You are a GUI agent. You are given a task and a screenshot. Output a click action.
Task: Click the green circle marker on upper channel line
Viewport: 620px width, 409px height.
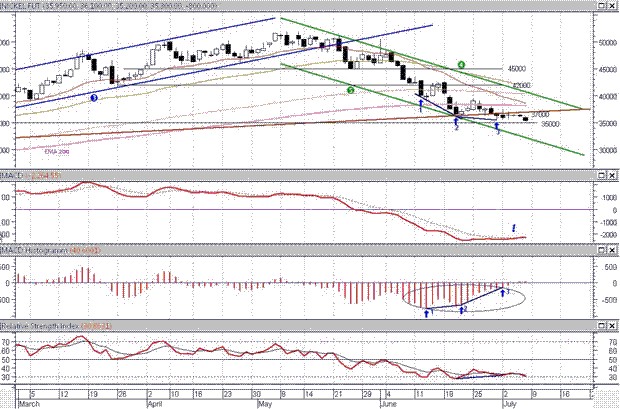tap(461, 64)
